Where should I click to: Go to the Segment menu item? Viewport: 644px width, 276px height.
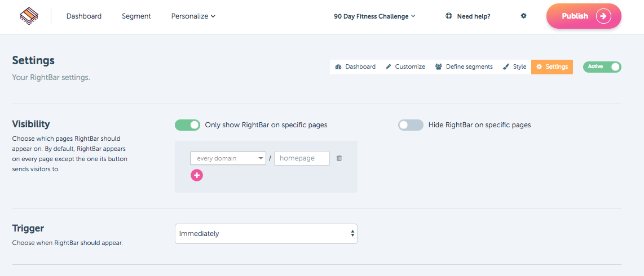[136, 16]
